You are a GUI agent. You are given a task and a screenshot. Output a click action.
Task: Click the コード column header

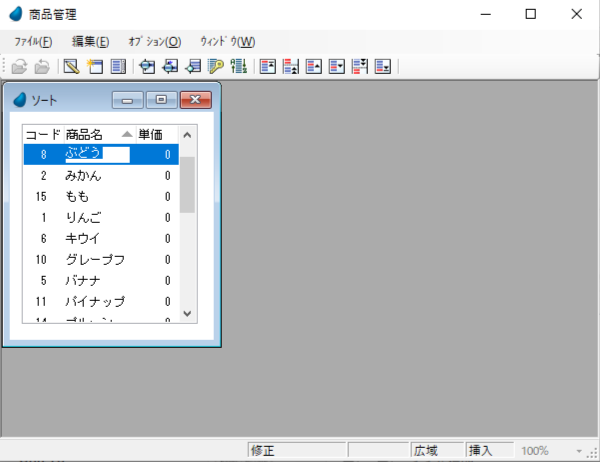[x=43, y=134]
